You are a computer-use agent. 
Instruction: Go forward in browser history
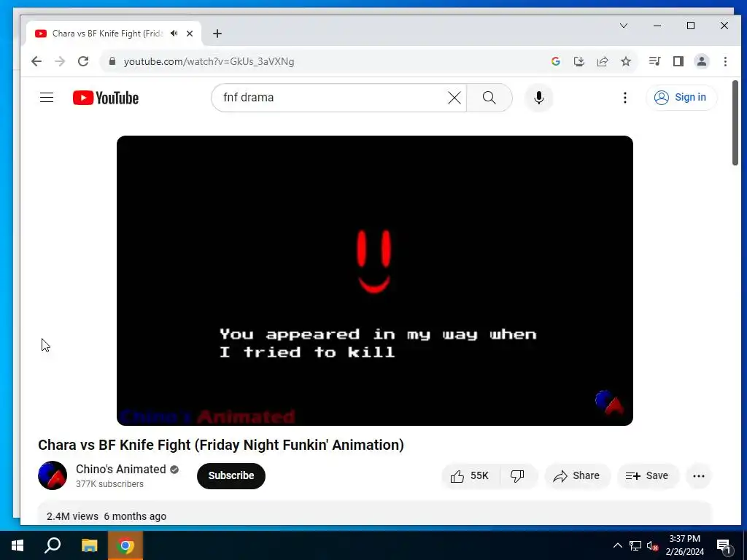pos(60,61)
